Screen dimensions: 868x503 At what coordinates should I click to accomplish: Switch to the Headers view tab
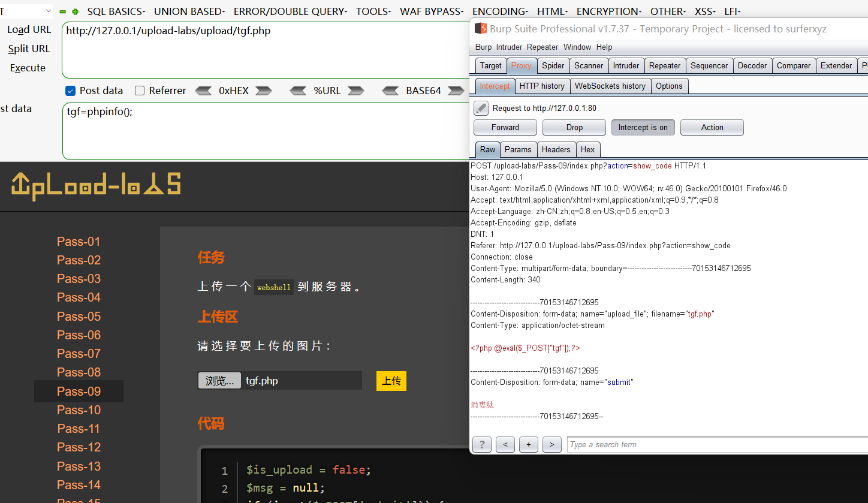(556, 150)
